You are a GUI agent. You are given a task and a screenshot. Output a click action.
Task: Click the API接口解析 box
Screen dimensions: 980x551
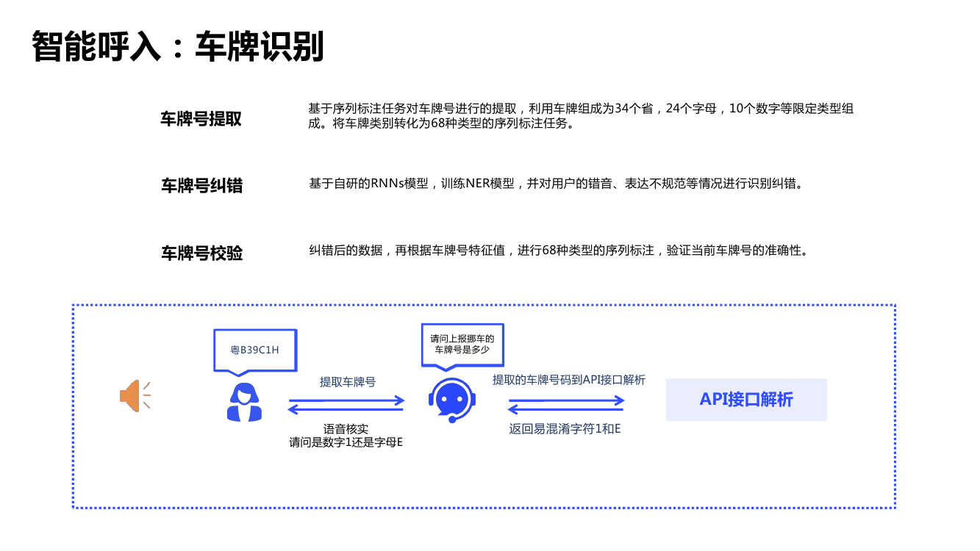point(745,400)
